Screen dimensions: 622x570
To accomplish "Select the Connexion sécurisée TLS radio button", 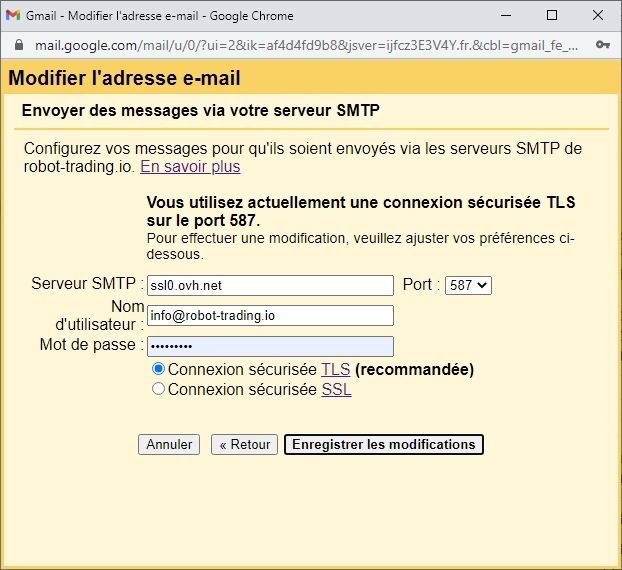I will (158, 369).
